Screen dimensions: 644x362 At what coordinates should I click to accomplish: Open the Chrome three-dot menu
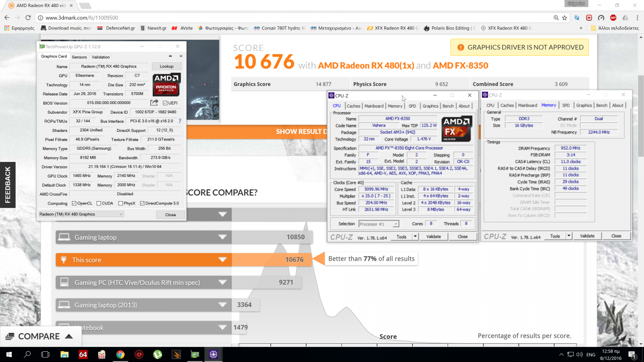637,17
